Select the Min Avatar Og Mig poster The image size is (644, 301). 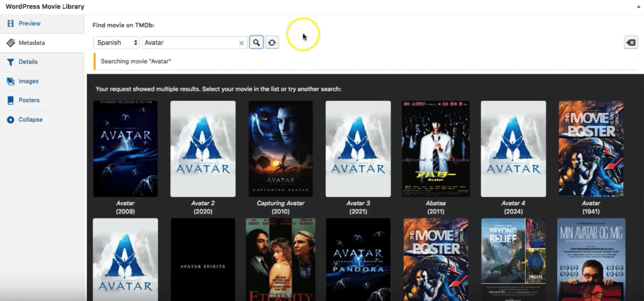(591, 259)
